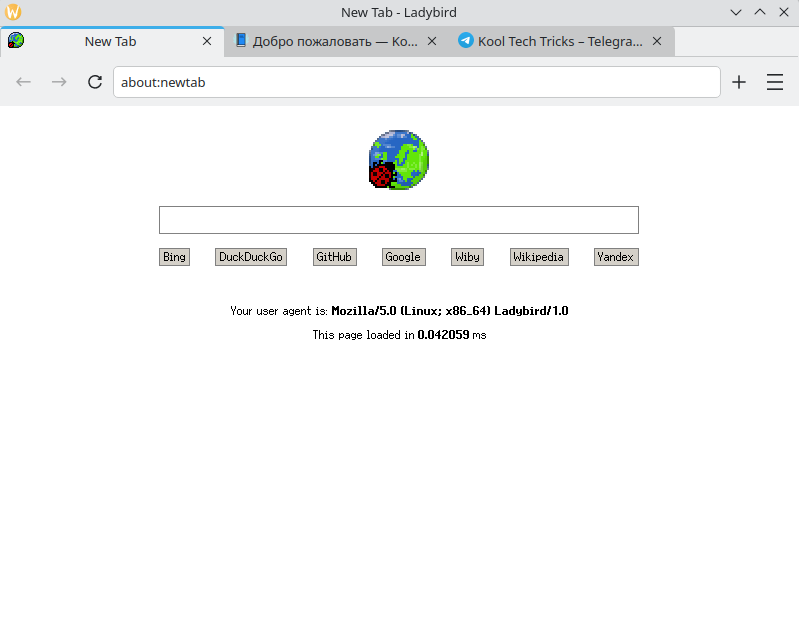The height and width of the screenshot is (626, 799).
Task: Open a new tab with plus icon
Action: pyautogui.click(x=739, y=82)
